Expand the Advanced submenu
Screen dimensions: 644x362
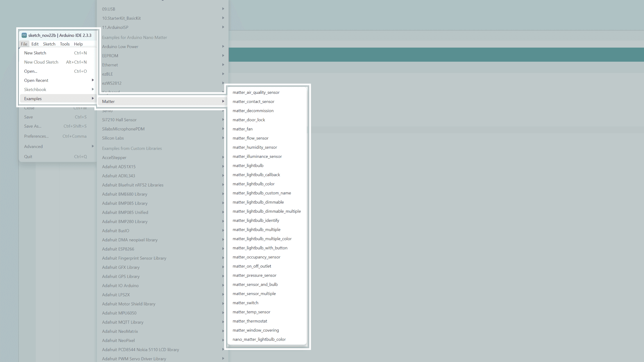pyautogui.click(x=33, y=147)
